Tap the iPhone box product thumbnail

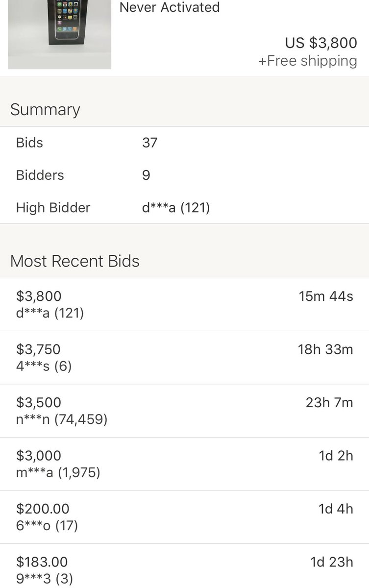[59, 34]
